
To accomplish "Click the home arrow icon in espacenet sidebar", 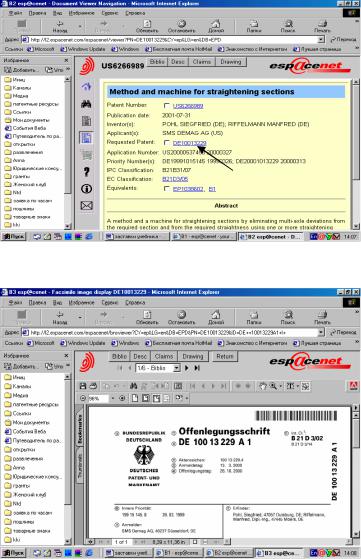I will [x=86, y=86].
